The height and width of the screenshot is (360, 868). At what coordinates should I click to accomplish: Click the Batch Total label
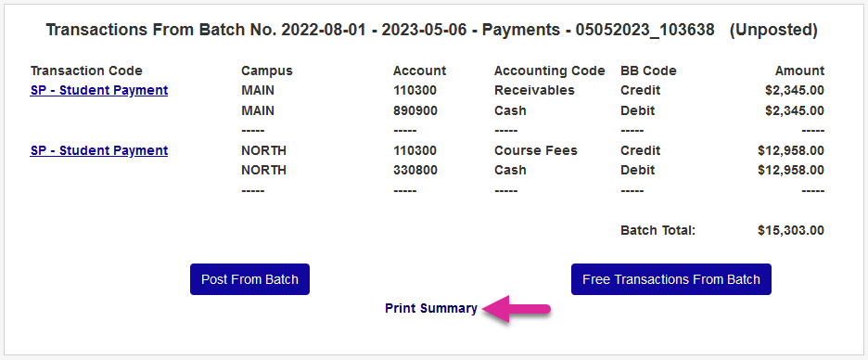point(657,230)
